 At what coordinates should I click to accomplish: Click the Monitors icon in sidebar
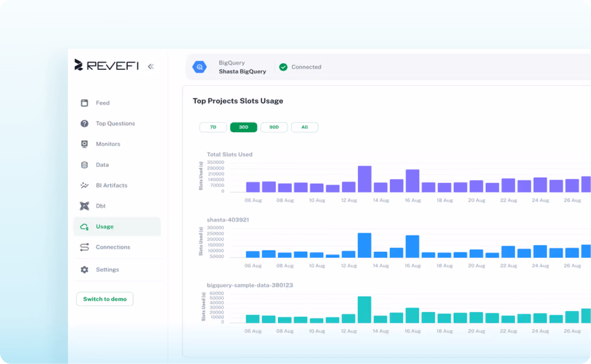84,144
